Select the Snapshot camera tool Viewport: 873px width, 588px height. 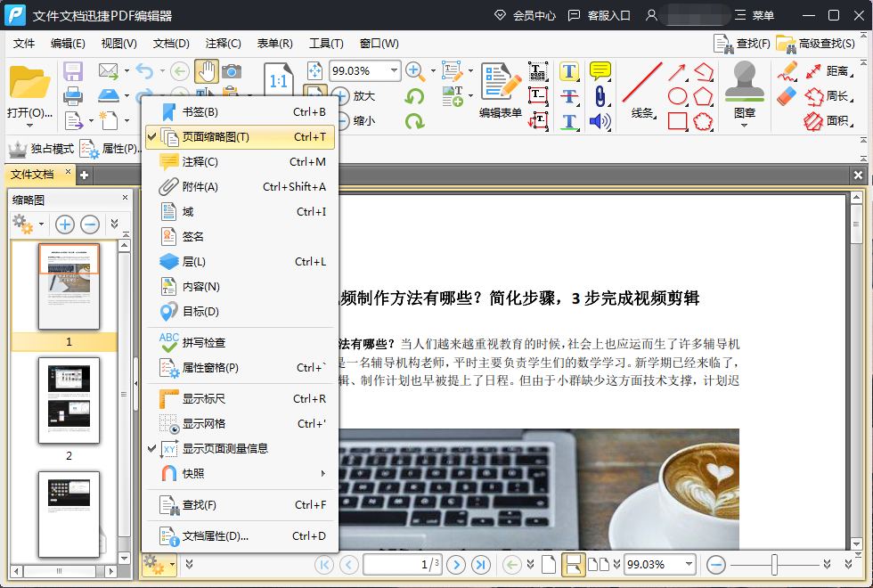[232, 71]
